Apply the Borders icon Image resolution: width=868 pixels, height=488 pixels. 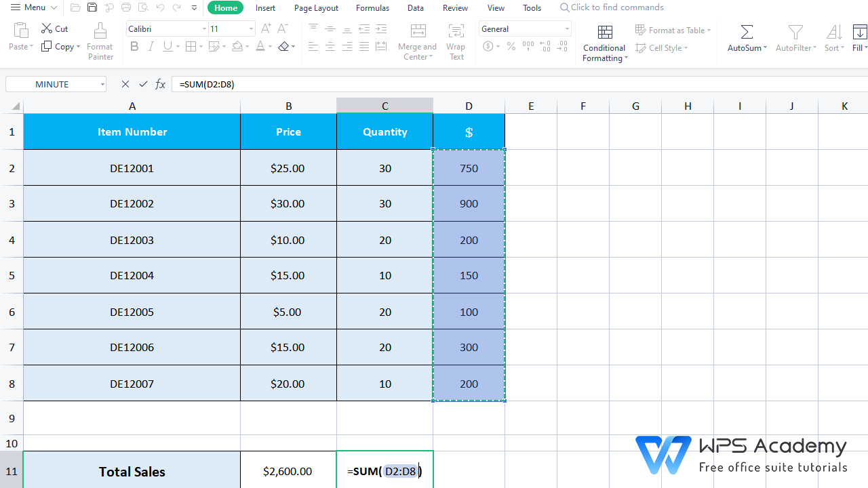point(191,46)
